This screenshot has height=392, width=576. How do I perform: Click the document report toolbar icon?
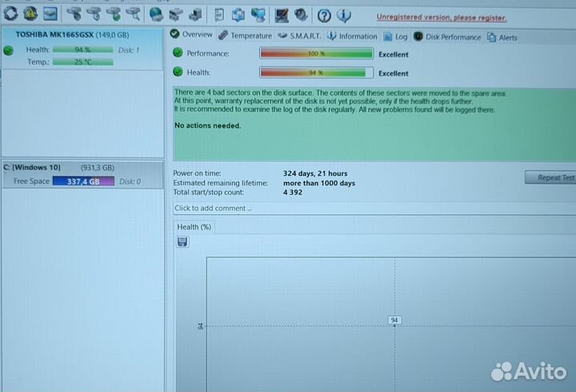pos(218,14)
